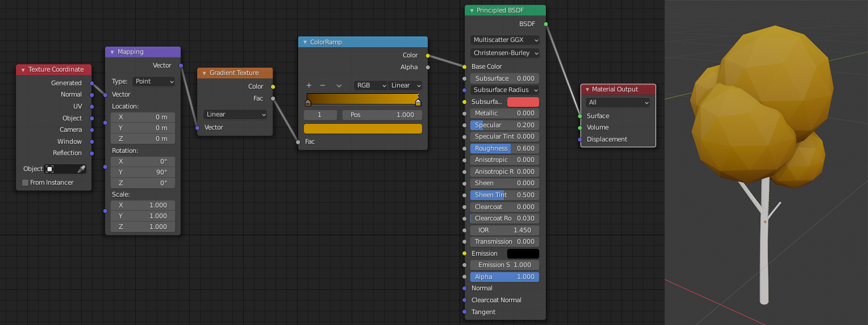Click Mapping Location X field
This screenshot has height=325, width=868.
point(143,117)
